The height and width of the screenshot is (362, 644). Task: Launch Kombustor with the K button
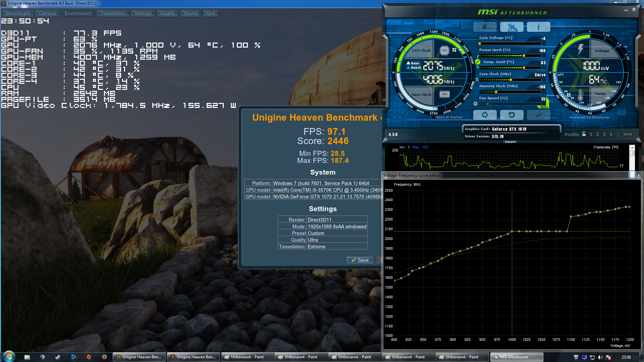pos(485,26)
